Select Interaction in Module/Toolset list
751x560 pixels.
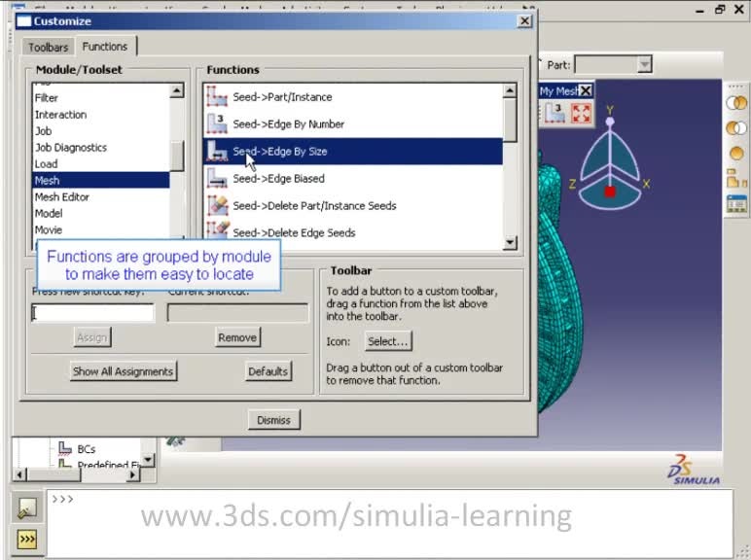tap(101, 115)
